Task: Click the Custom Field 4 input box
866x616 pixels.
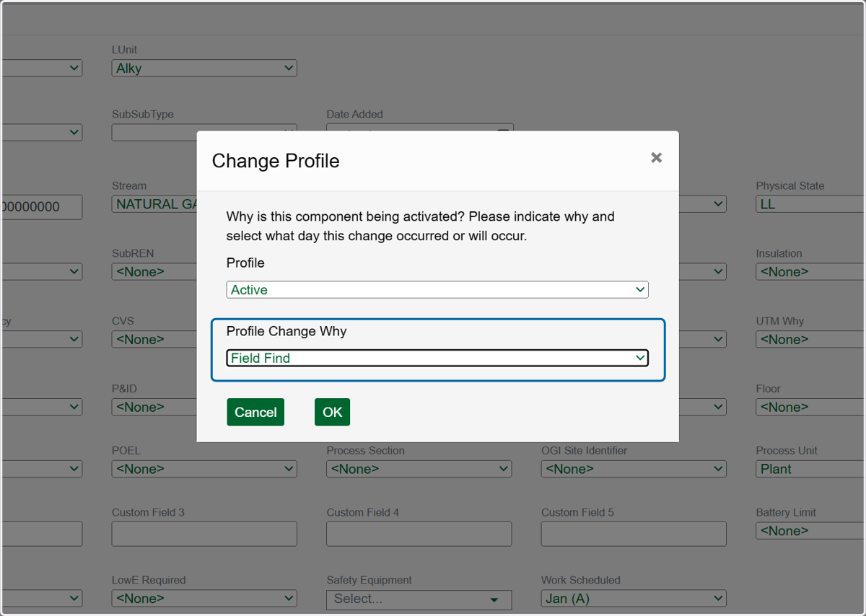Action: pos(419,534)
